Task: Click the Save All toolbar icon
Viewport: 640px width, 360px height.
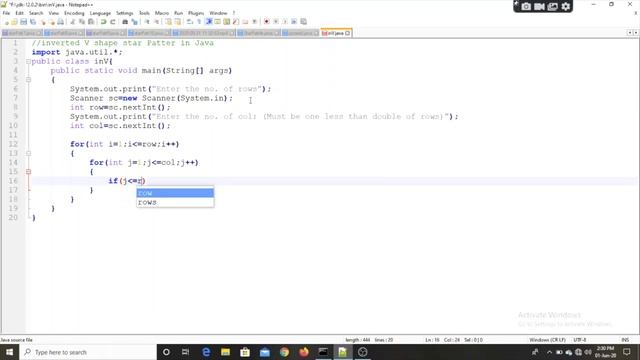Action: pos(33,22)
